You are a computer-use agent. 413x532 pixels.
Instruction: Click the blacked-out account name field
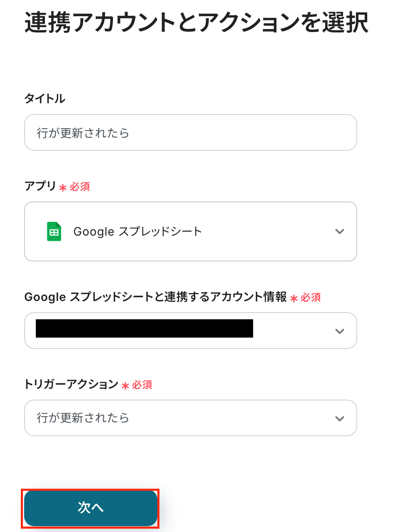[144, 328]
